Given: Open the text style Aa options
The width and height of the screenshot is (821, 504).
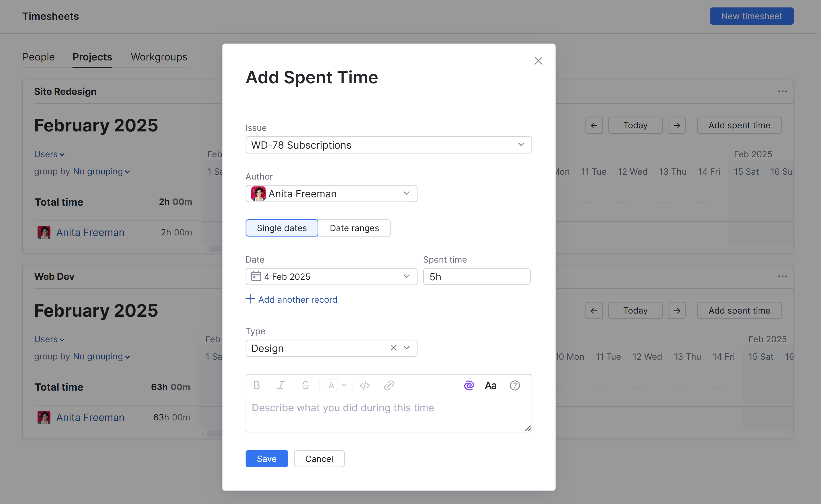Looking at the screenshot, I should (491, 385).
